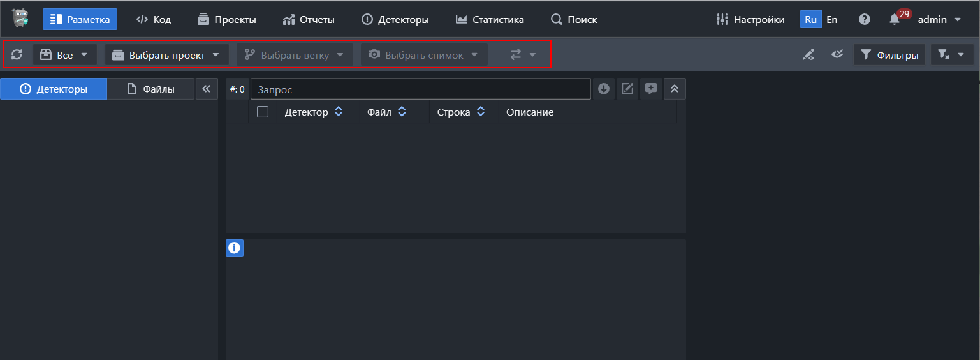Check the select-all checkbox in table header

263,112
